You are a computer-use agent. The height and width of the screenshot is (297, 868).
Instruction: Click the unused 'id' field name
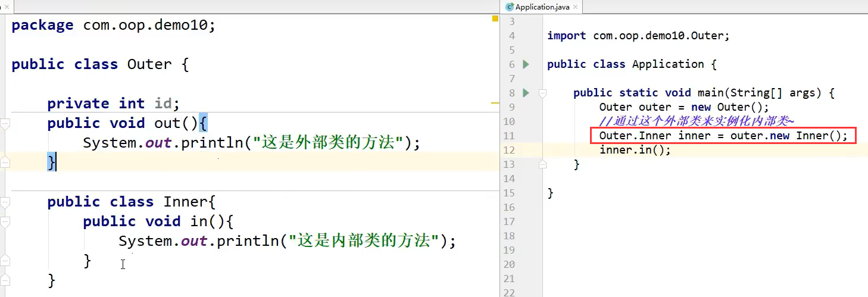[163, 104]
